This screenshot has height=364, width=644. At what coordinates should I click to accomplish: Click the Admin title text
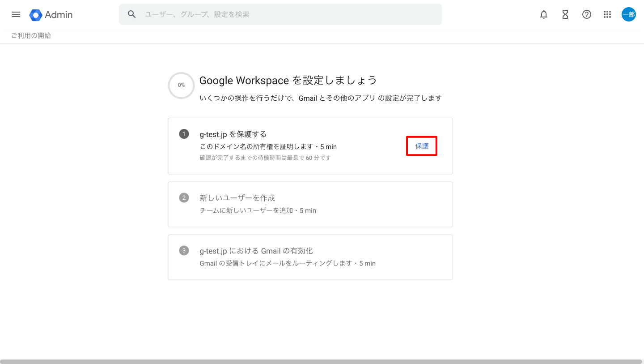[x=59, y=15]
